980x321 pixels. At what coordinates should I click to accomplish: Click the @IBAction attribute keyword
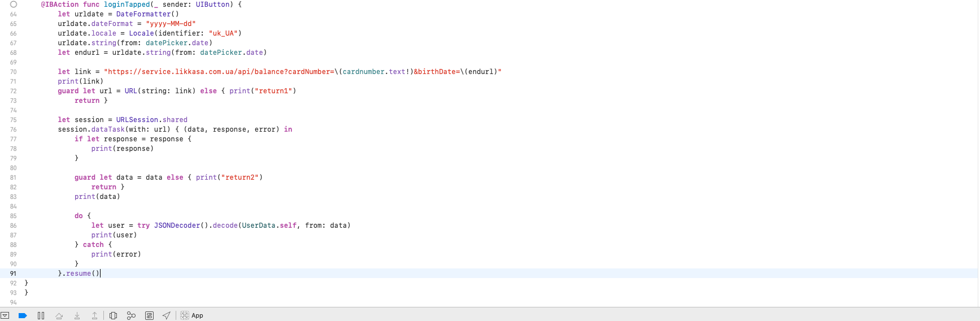click(60, 5)
